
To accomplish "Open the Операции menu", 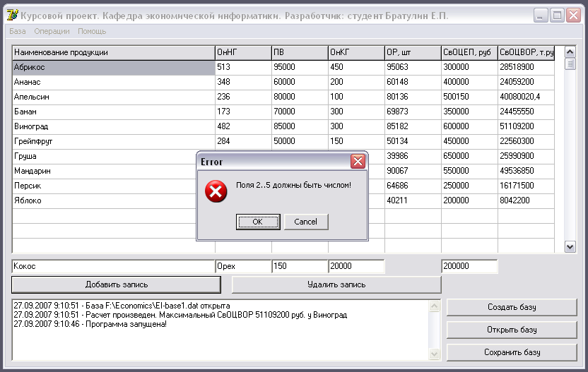I will tap(52, 31).
